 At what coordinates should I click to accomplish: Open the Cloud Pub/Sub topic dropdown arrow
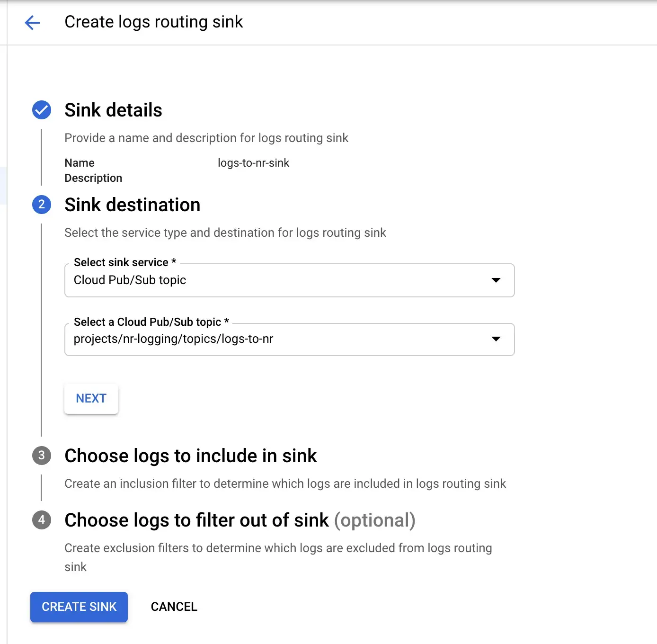(x=496, y=339)
